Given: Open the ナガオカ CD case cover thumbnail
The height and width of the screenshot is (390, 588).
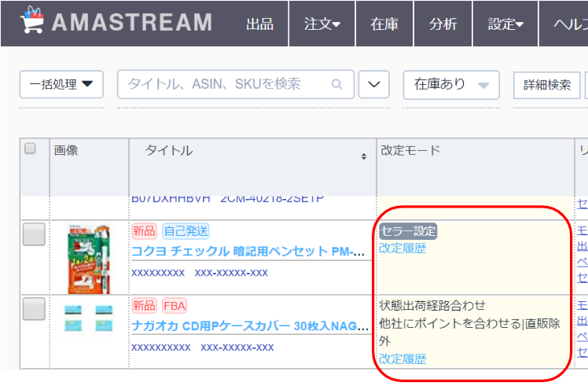Looking at the screenshot, I should [x=89, y=318].
